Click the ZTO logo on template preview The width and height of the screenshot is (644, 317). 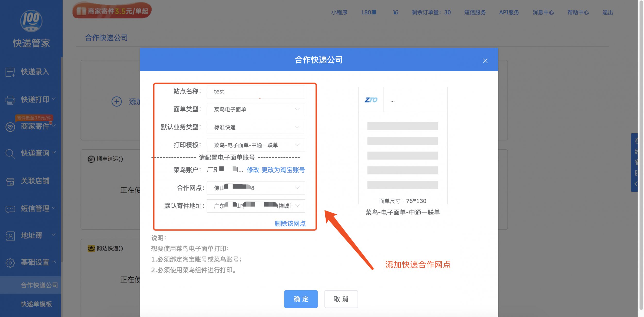371,100
